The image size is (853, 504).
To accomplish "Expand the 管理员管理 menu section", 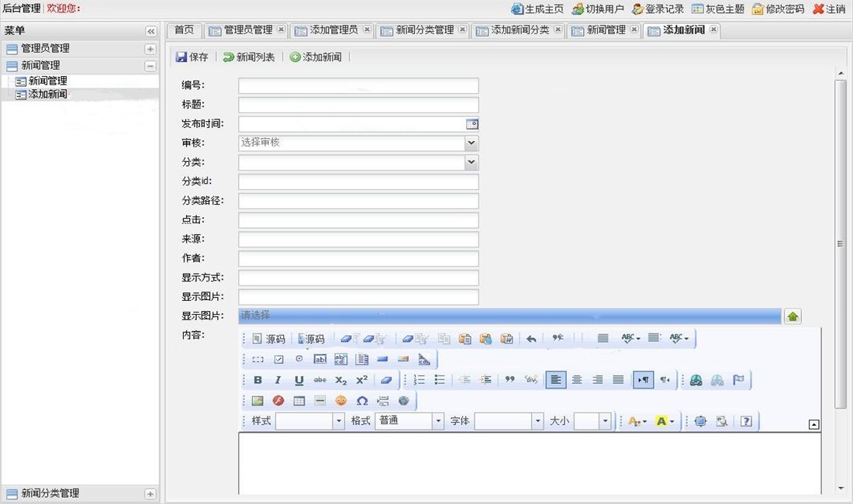I will coord(150,49).
